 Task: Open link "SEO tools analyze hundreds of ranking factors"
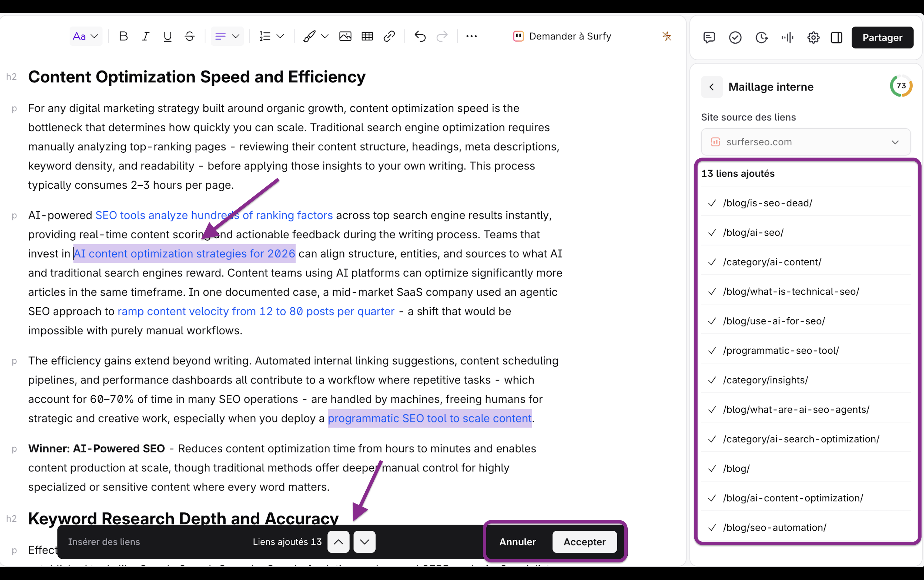(x=214, y=216)
